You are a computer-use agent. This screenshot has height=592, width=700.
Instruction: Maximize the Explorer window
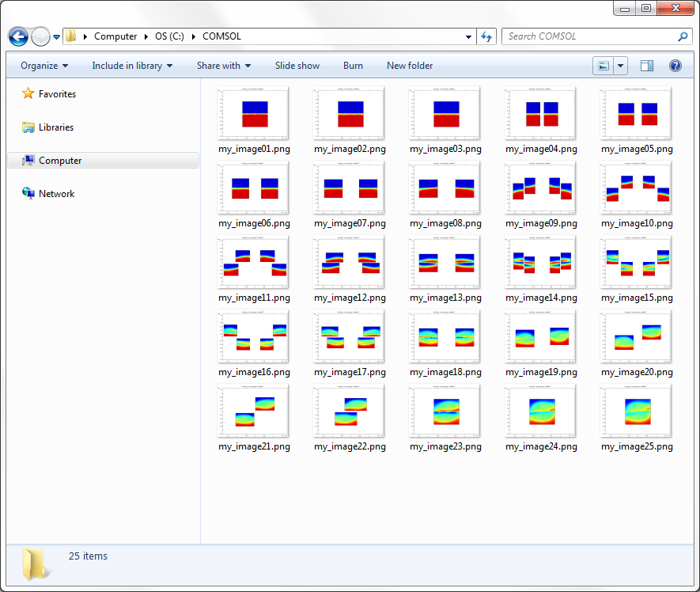tap(646, 9)
